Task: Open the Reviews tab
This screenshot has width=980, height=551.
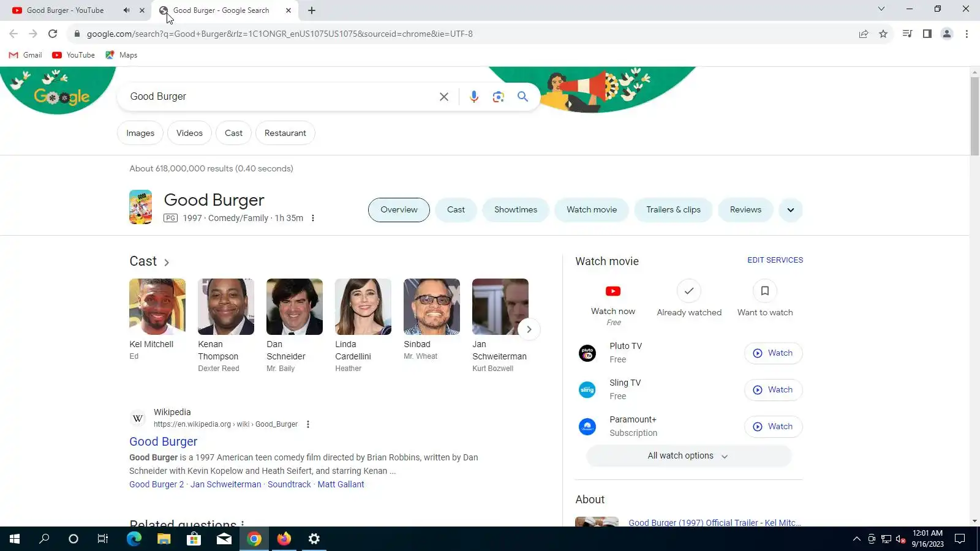Action: (x=745, y=210)
